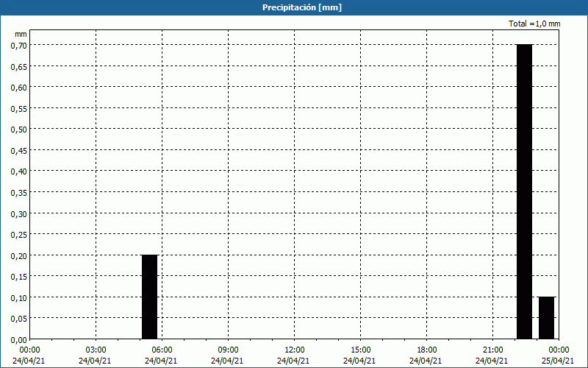Click the 12:00 24/04/21 time label
The height and width of the screenshot is (368, 588).
click(x=293, y=355)
